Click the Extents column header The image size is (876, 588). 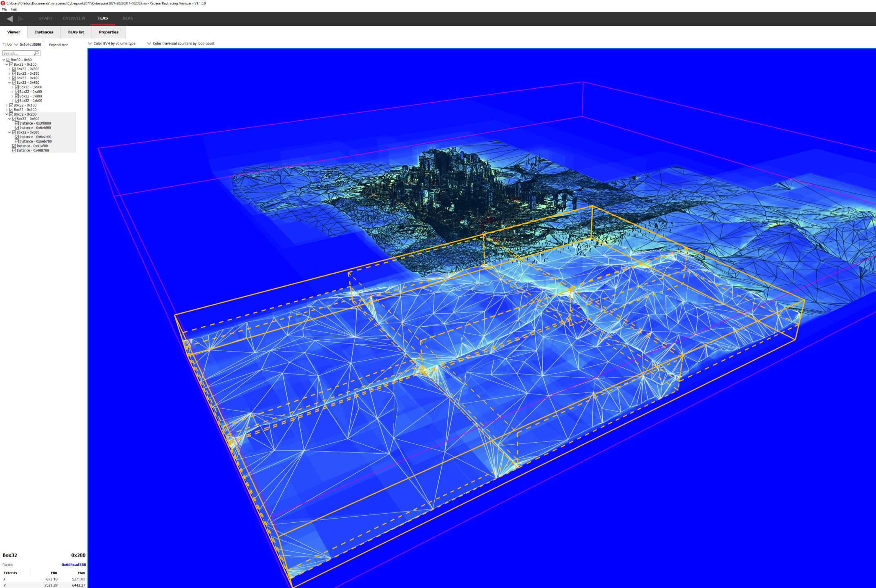click(x=10, y=573)
